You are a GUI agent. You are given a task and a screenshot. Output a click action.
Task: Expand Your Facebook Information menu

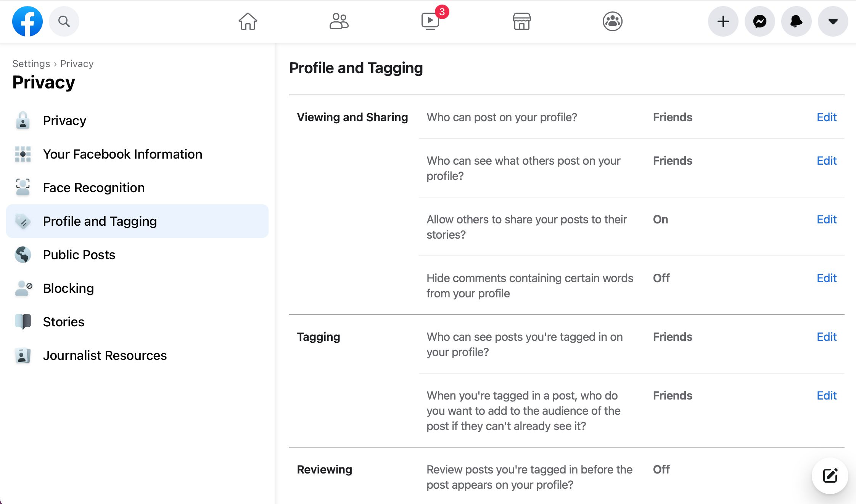122,154
